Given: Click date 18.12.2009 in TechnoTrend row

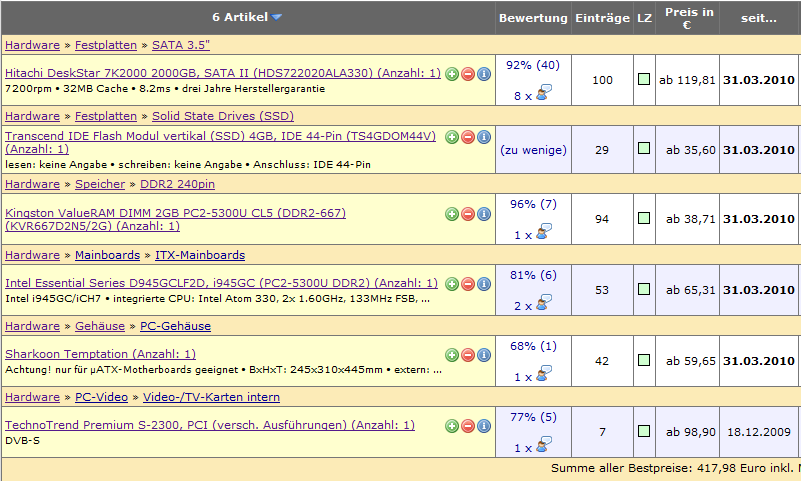Looking at the screenshot, I should (759, 432).
